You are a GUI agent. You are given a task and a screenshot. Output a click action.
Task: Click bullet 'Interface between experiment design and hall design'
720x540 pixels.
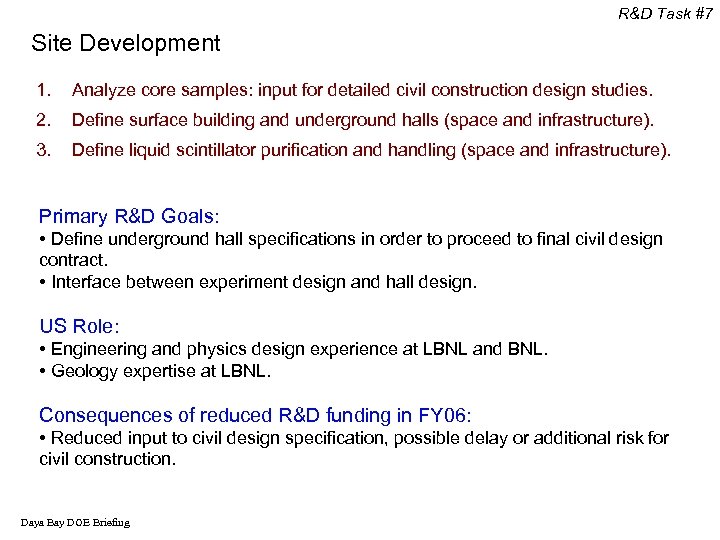(x=259, y=282)
